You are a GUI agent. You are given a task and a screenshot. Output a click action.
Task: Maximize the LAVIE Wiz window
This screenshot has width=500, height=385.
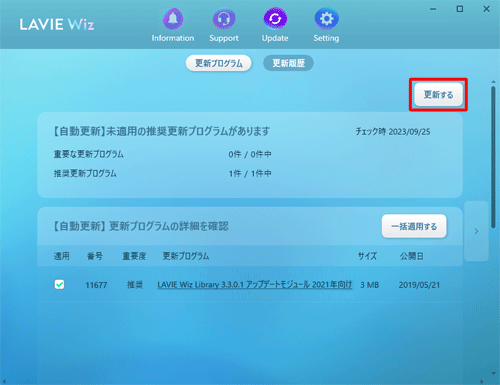pyautogui.click(x=460, y=9)
